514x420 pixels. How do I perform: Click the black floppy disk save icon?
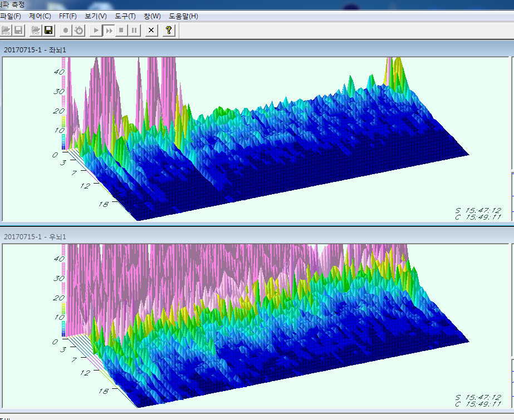(48, 30)
